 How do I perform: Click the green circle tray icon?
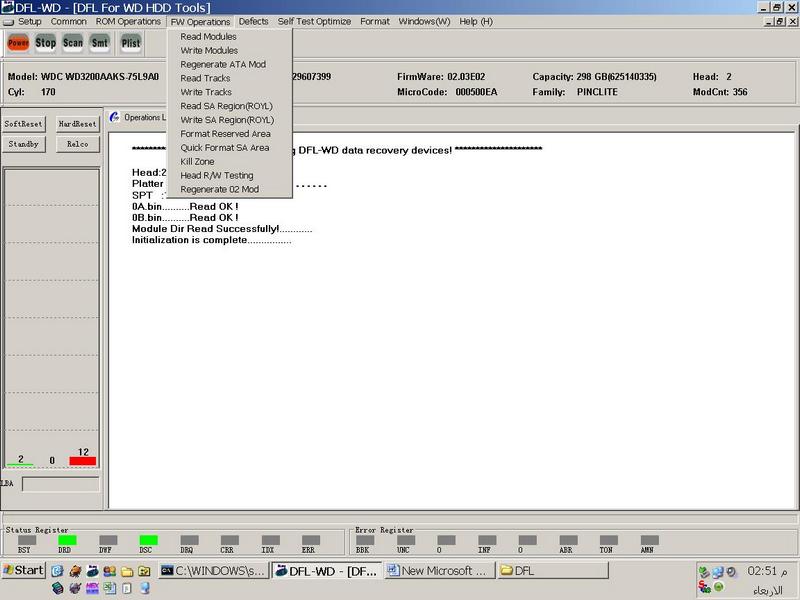tap(719, 587)
